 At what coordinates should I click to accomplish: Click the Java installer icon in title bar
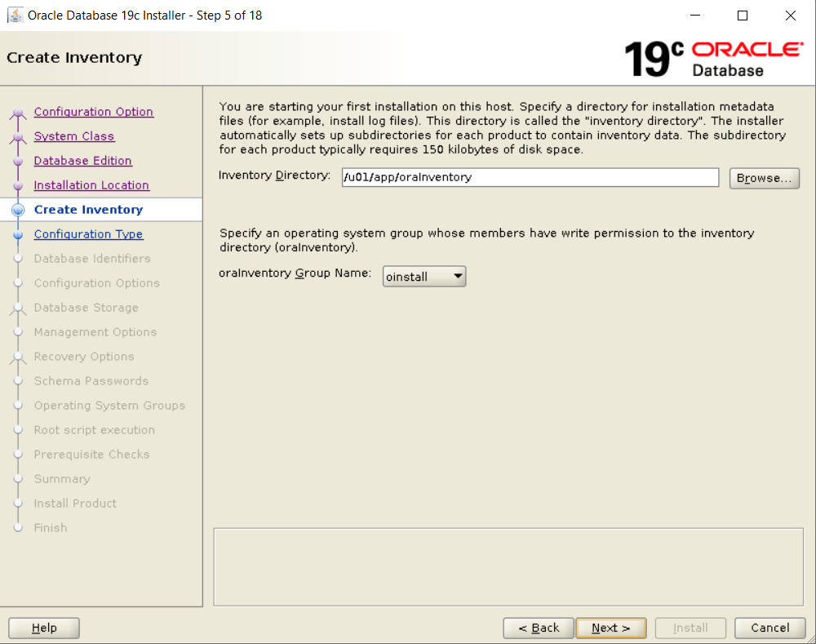(x=15, y=16)
